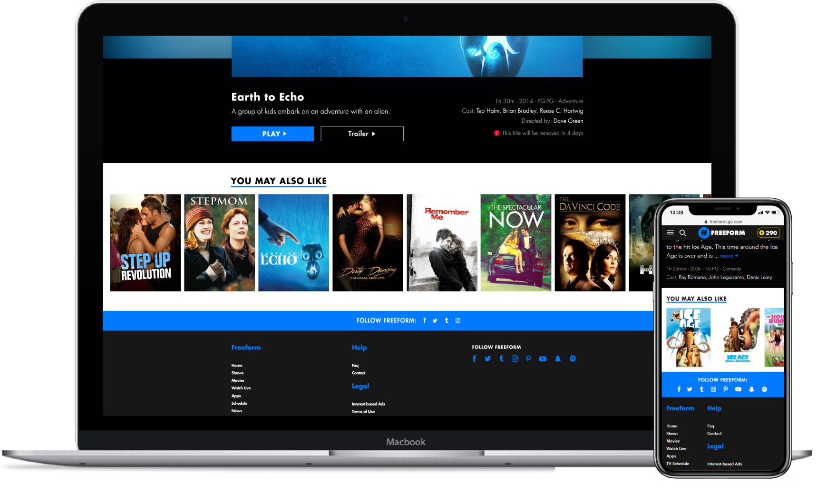Open the Remember Me movie poster
The height and width of the screenshot is (504, 817).
(x=442, y=242)
